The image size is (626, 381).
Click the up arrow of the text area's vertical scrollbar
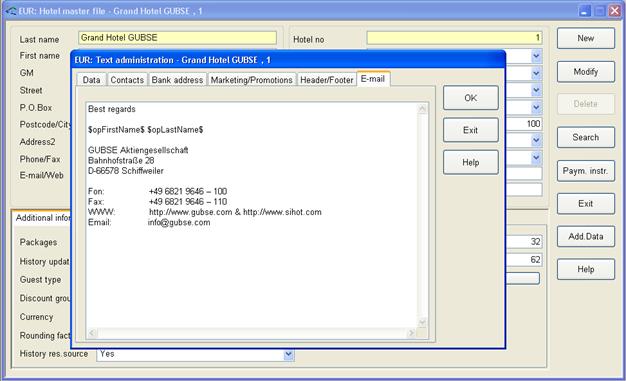click(x=422, y=109)
